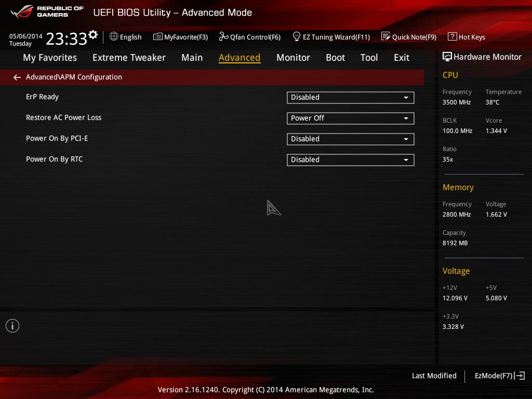Image resolution: width=532 pixels, height=399 pixels.
Task: Select the Power On By PCI-E label
Action: click(57, 138)
